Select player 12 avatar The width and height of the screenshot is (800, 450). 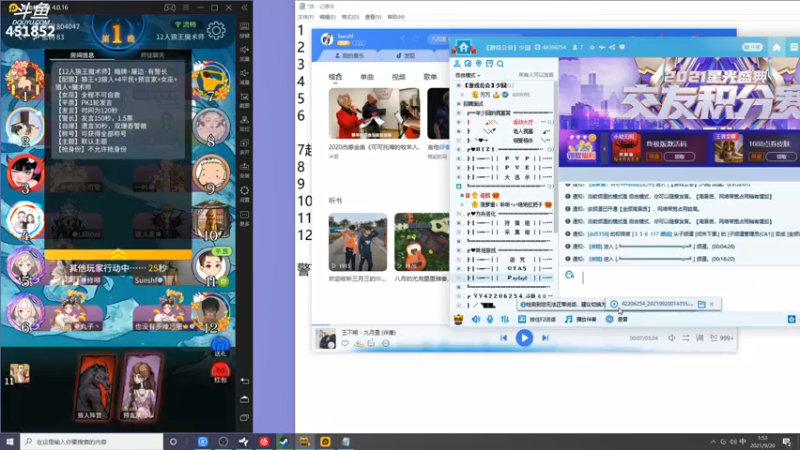211,312
